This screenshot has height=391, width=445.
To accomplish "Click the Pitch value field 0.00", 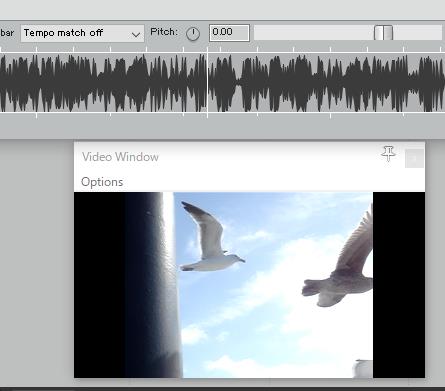I will pyautogui.click(x=229, y=33).
